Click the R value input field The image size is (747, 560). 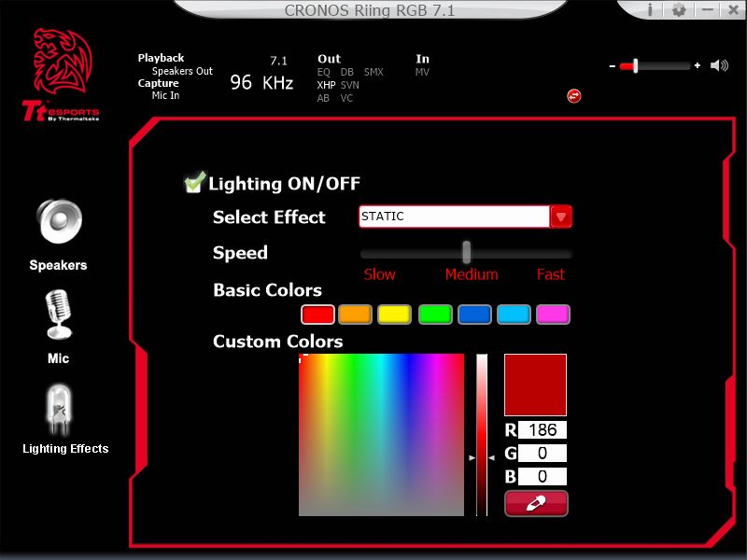543,430
